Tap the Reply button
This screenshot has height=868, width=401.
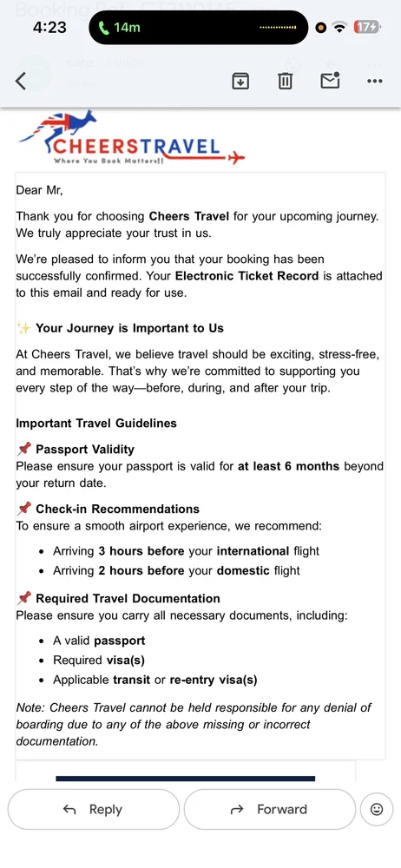pos(94,809)
